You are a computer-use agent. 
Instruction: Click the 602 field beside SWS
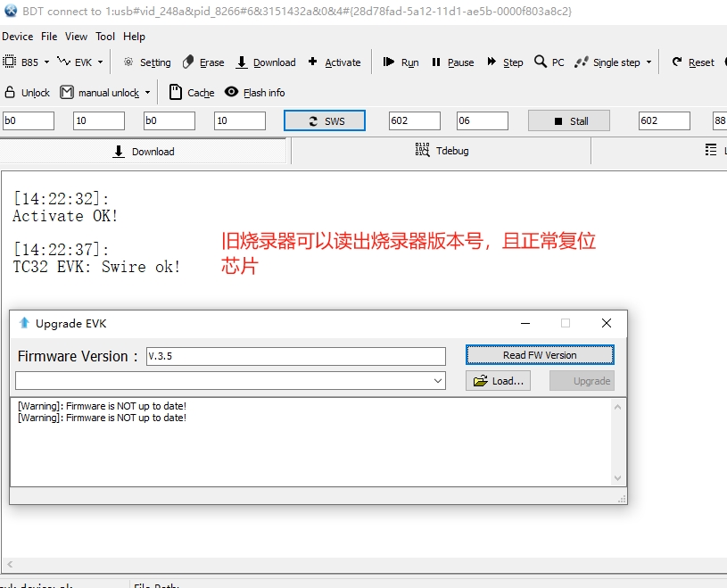415,120
